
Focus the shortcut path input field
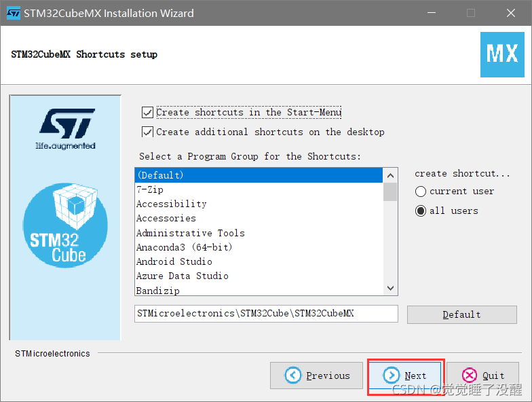[266, 314]
